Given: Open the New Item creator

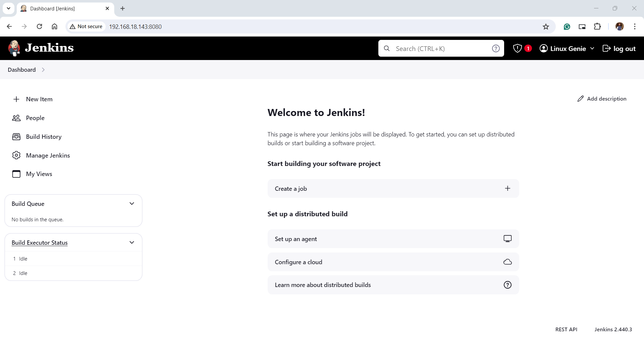Looking at the screenshot, I should 39,99.
